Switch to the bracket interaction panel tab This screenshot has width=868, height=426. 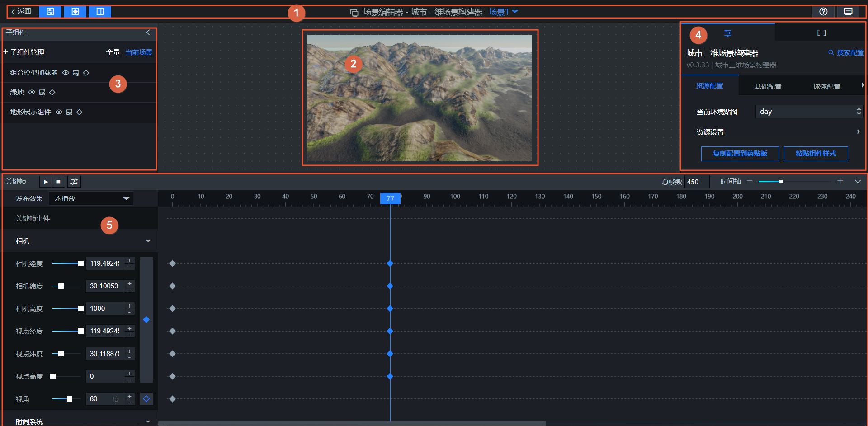pyautogui.click(x=821, y=33)
